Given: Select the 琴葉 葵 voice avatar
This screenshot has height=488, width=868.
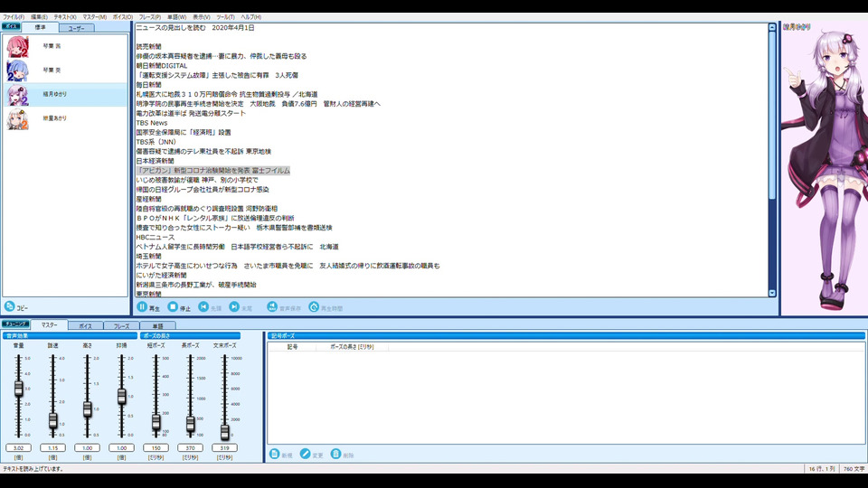Looking at the screenshot, I should tap(17, 70).
